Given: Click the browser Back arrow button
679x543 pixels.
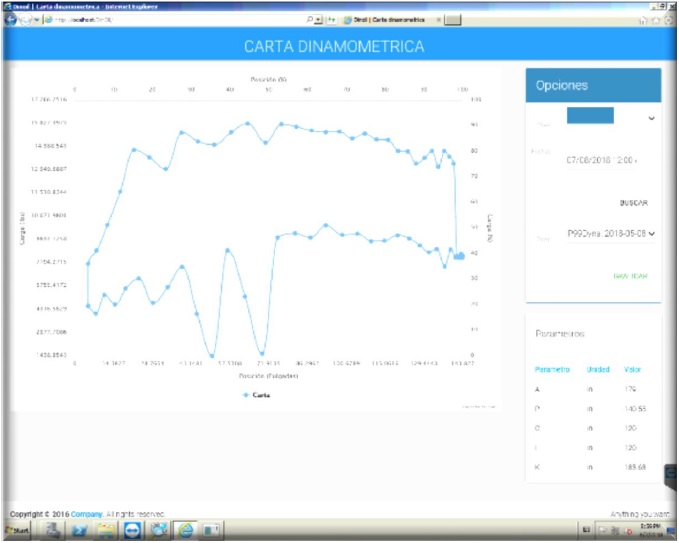Looking at the screenshot, I should [x=12, y=19].
